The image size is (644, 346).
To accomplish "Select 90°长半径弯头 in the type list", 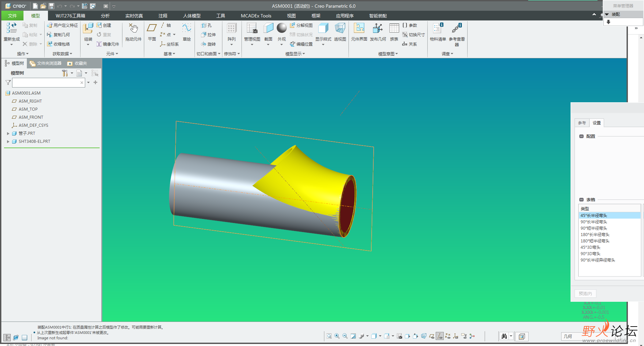I will (610, 222).
